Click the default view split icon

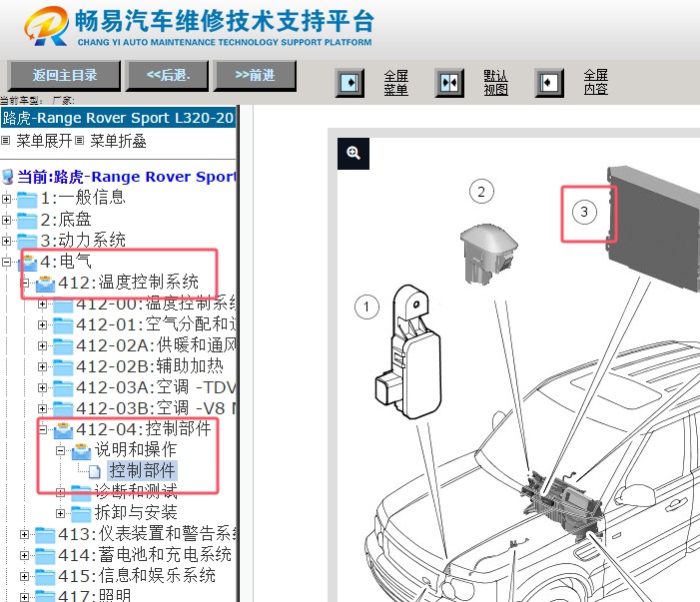point(449,83)
